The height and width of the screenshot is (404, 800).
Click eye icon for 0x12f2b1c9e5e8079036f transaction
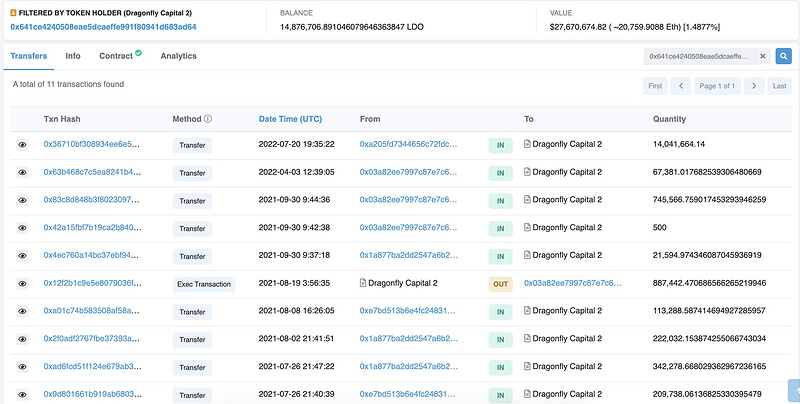[x=22, y=284]
